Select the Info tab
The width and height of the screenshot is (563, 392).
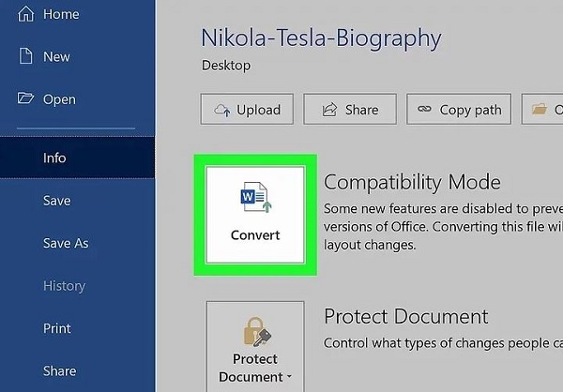77,158
